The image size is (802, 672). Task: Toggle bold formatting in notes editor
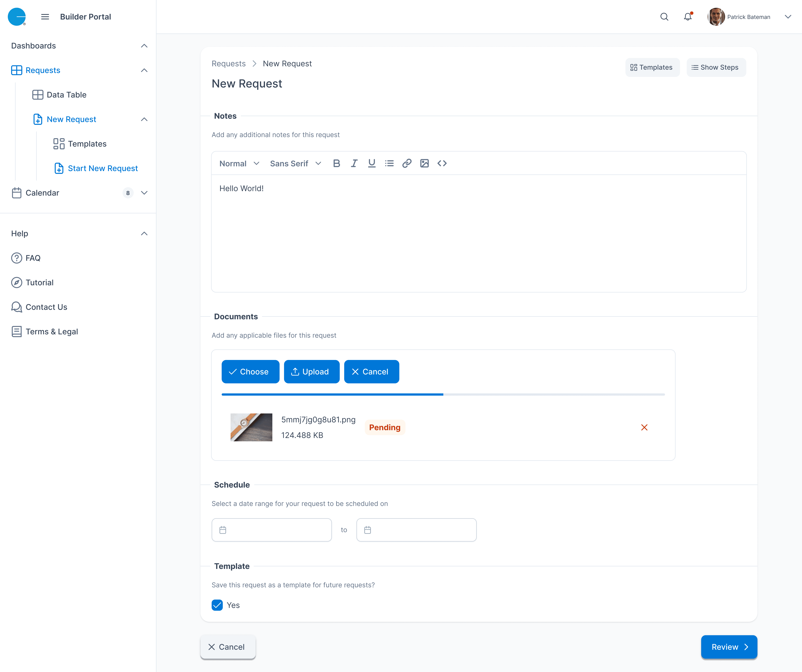336,163
